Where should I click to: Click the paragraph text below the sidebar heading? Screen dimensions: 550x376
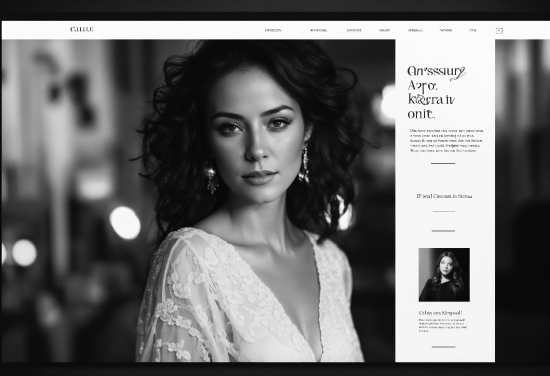(447, 140)
